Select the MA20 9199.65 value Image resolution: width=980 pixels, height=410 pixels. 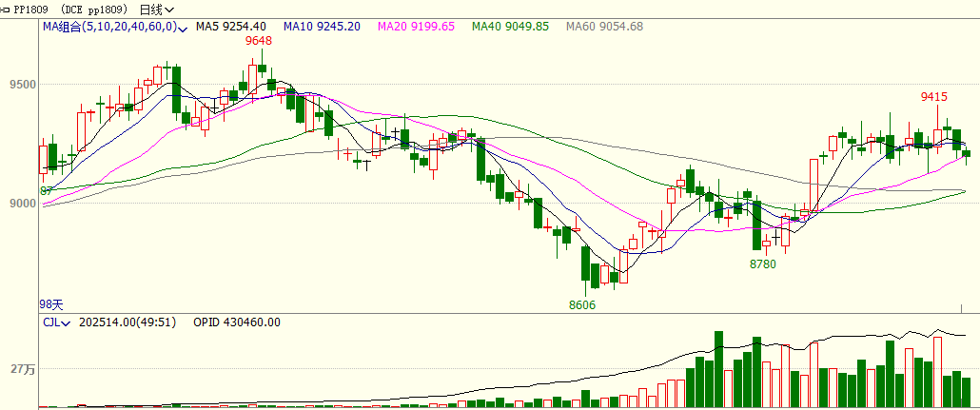pos(416,27)
